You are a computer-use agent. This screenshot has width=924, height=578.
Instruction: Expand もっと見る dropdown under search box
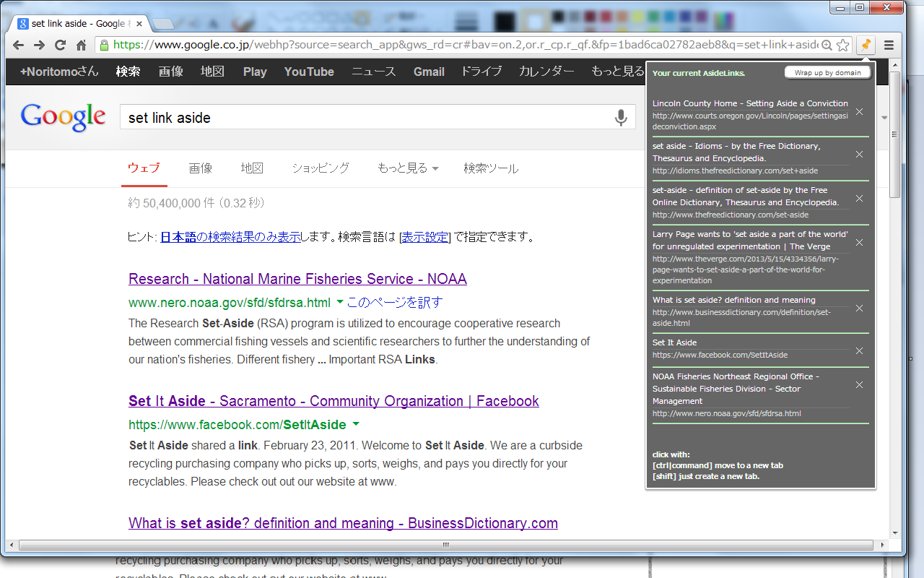point(408,168)
